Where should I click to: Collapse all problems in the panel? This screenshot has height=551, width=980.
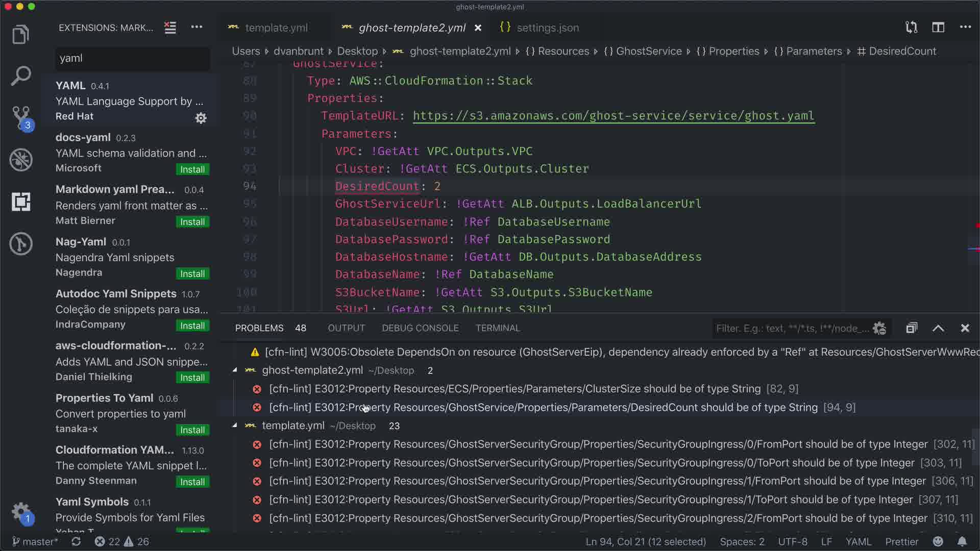pos(912,328)
